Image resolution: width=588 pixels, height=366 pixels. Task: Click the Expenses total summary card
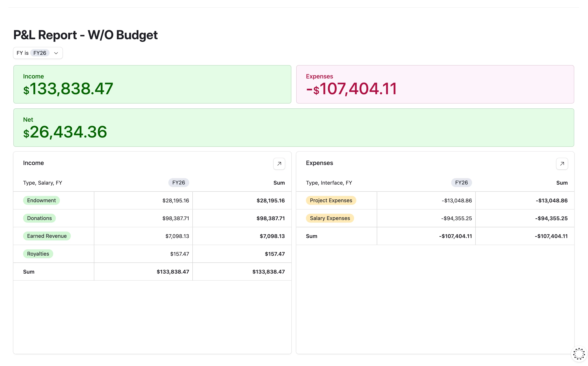[x=435, y=84]
